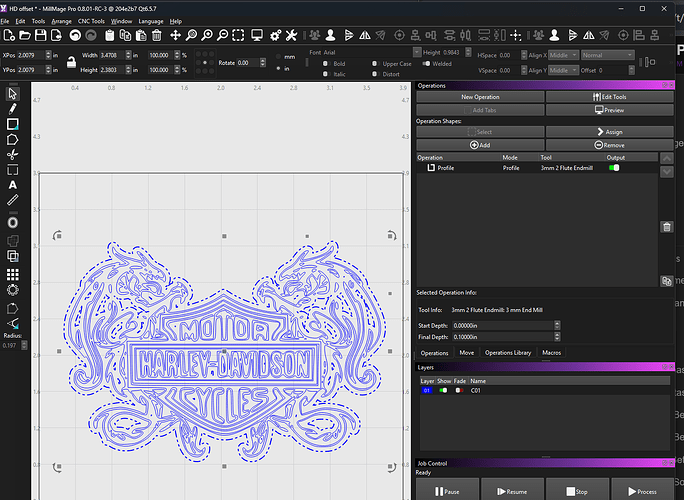
Task: Click the trash Delete icon in toolbar
Action: [x=157, y=36]
